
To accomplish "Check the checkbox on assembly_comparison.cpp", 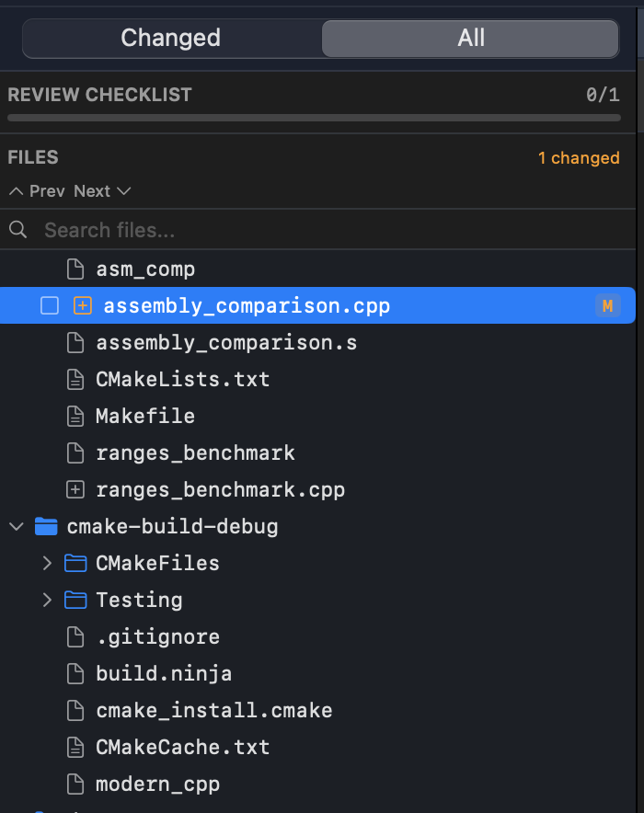I will click(50, 305).
